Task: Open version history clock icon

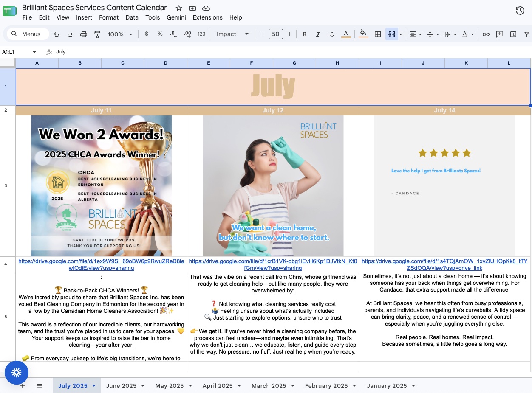Action: tap(520, 11)
